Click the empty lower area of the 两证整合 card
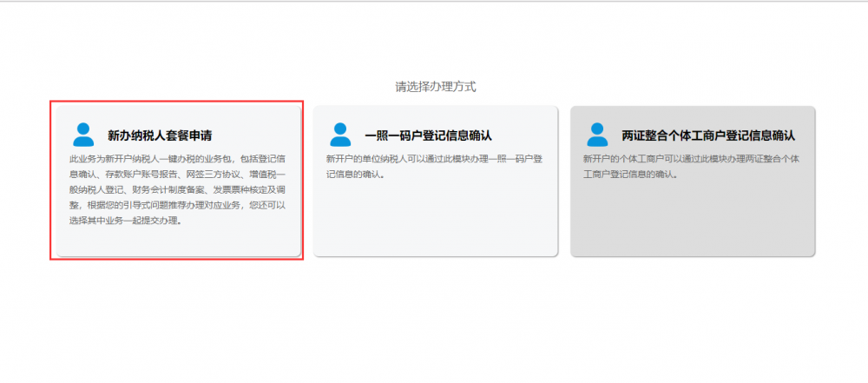The image size is (868, 383). point(692,221)
